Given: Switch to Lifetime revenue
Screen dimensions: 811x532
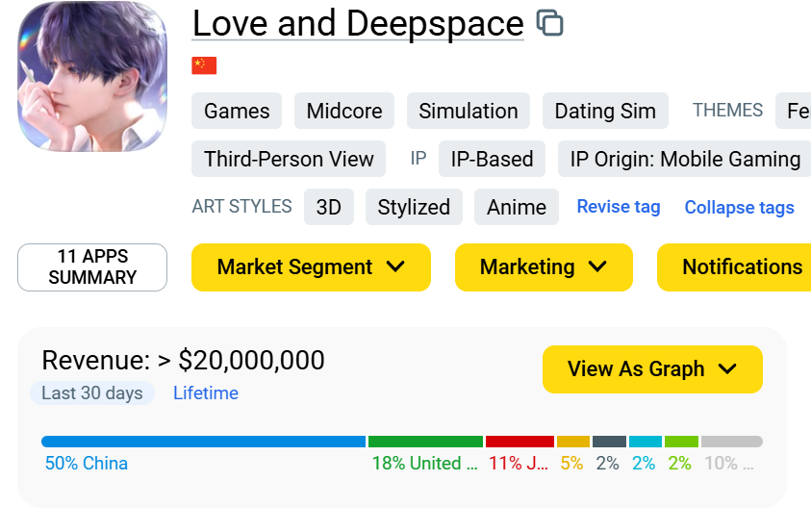Looking at the screenshot, I should tap(206, 393).
